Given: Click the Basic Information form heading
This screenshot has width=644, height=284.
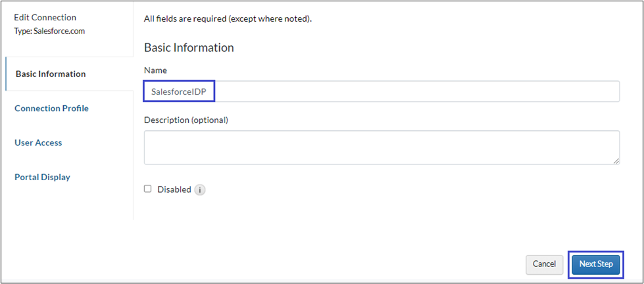Looking at the screenshot, I should (189, 47).
